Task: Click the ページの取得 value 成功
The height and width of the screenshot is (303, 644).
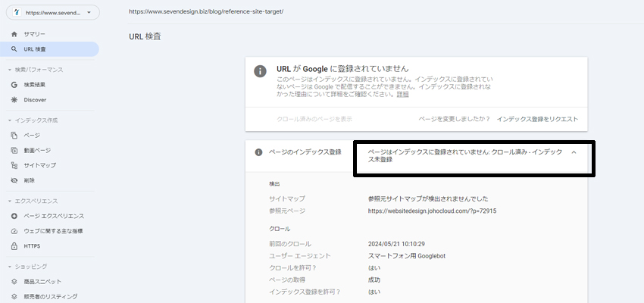Action: tap(374, 280)
